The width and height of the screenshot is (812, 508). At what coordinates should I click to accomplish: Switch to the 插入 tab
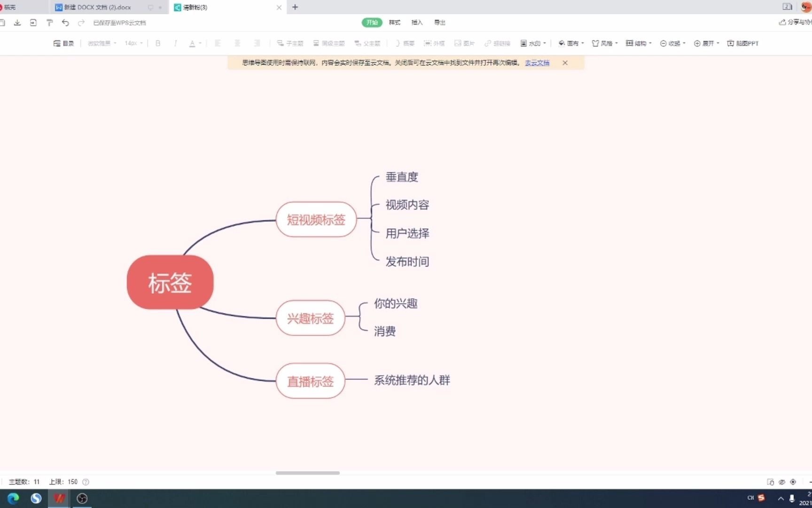[417, 23]
